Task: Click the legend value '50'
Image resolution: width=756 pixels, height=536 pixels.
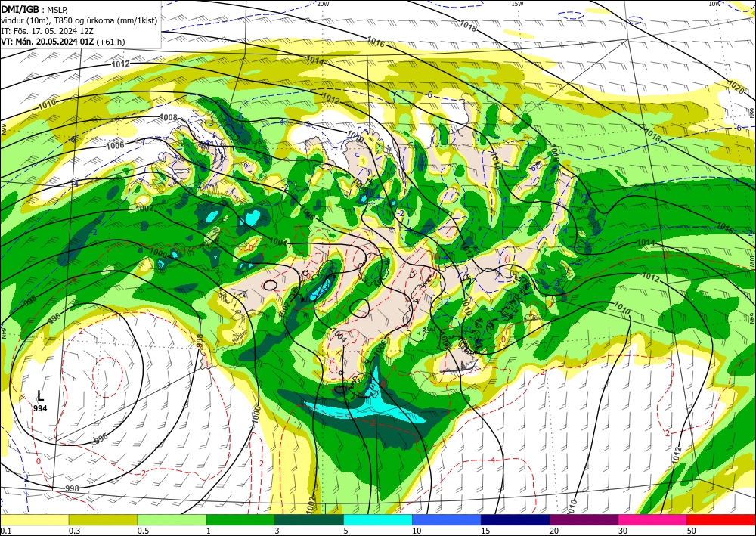Action: pos(692,531)
